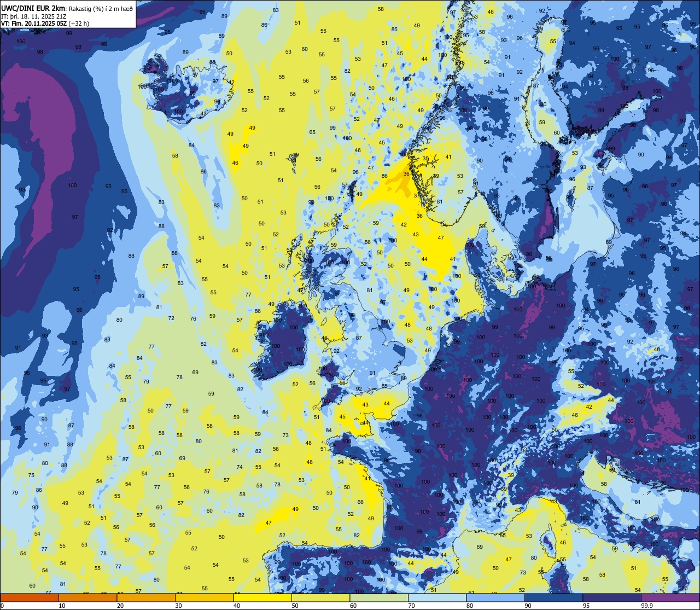This screenshot has width=700, height=610.
Task: Click the '10' legend scale label
Action: (x=62, y=606)
